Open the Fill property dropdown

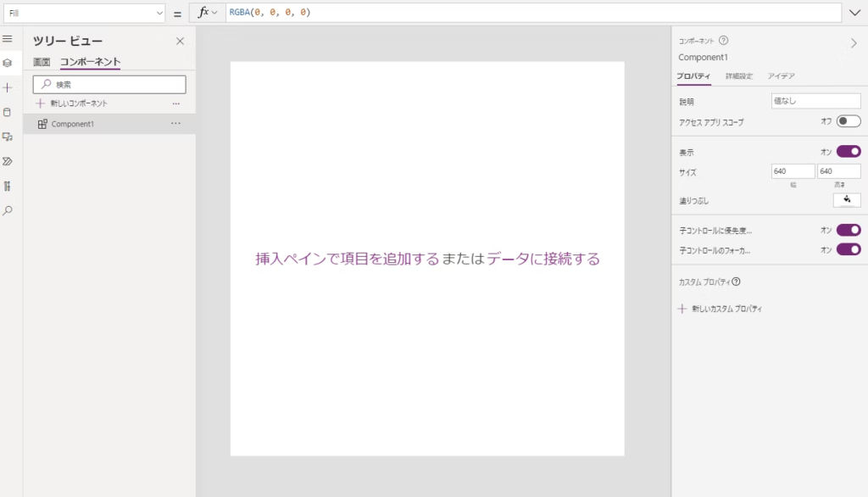(85, 13)
